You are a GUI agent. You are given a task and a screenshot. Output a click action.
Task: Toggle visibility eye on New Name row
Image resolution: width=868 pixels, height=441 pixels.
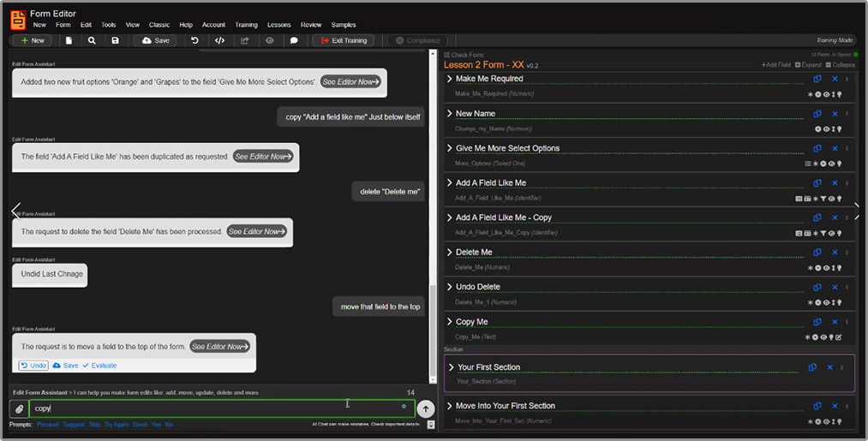826,129
